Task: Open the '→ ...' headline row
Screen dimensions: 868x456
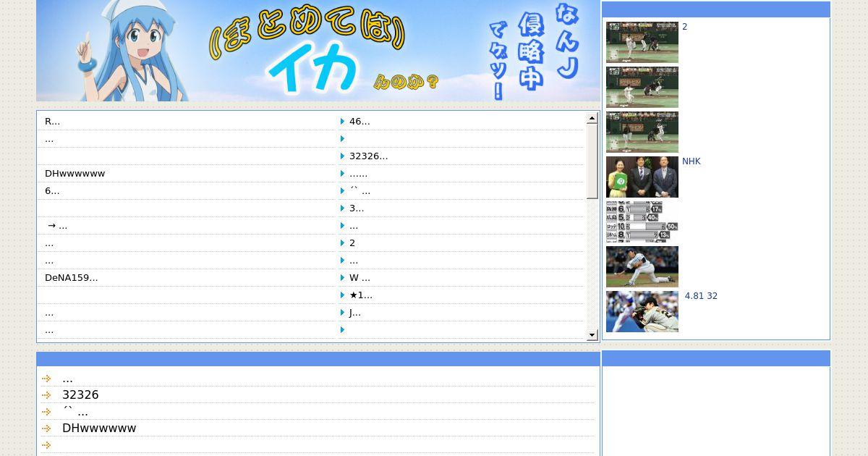Action: tap(57, 226)
